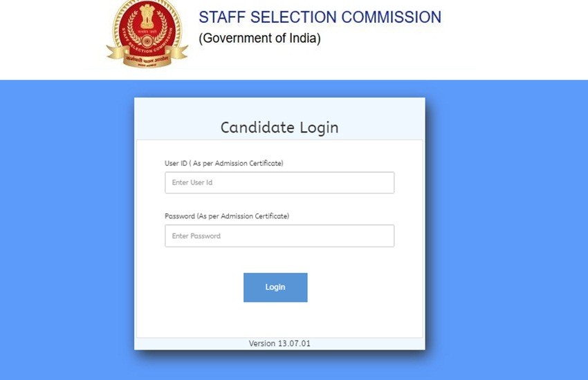
Task: Click the word COMMISSION in the page title
Action: [x=397, y=17]
